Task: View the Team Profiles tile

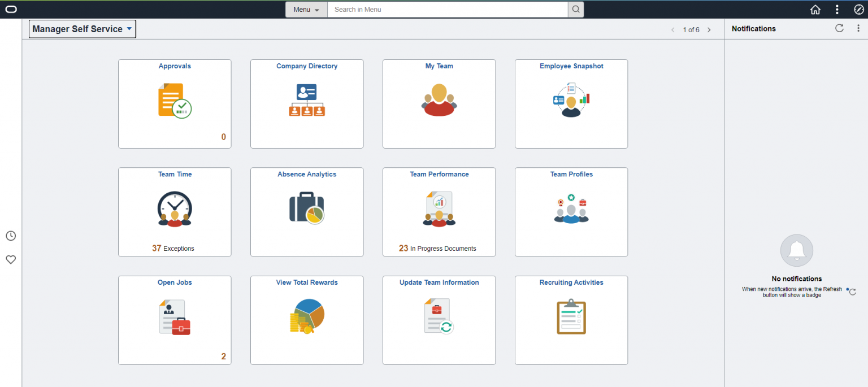Action: tap(571, 211)
